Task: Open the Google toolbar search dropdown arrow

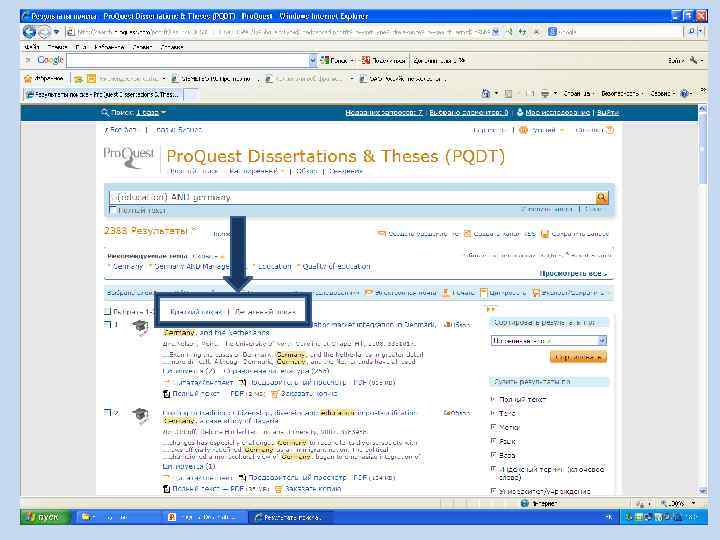Action: point(313,60)
